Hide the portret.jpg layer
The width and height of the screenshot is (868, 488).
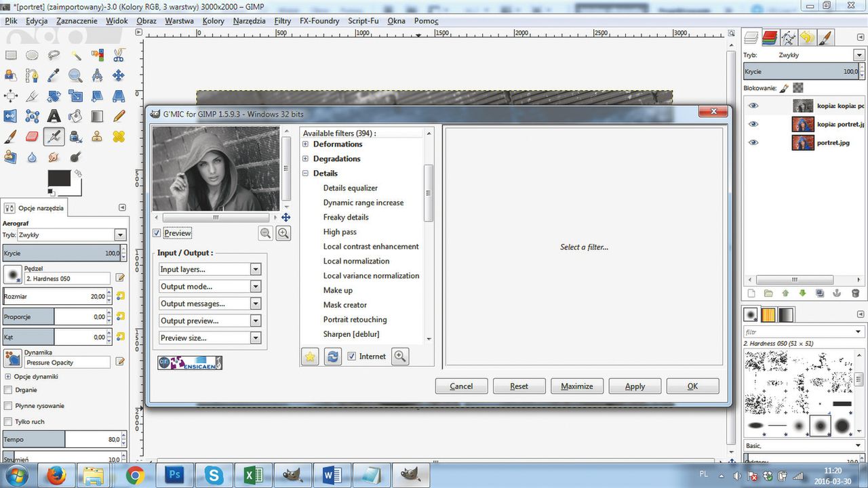tap(753, 142)
